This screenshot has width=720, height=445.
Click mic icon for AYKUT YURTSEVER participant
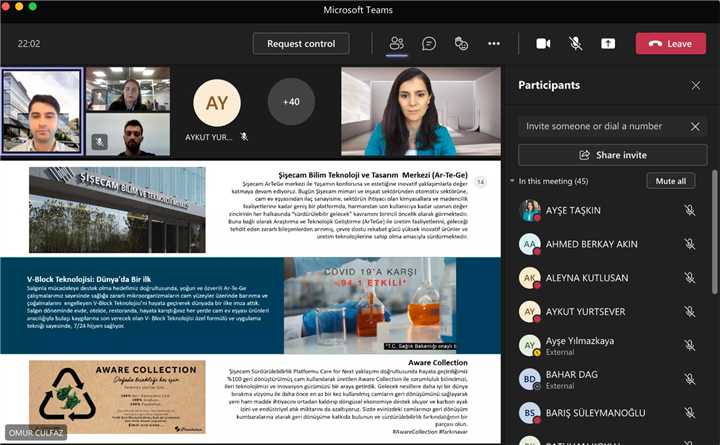pos(689,311)
